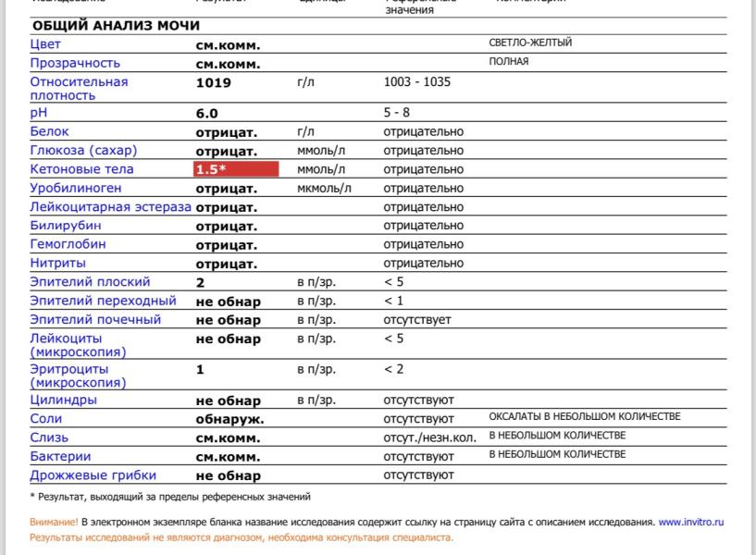Select the orange Внимание! warning word
Image resolution: width=756 pixels, height=555 pixels.
54,522
